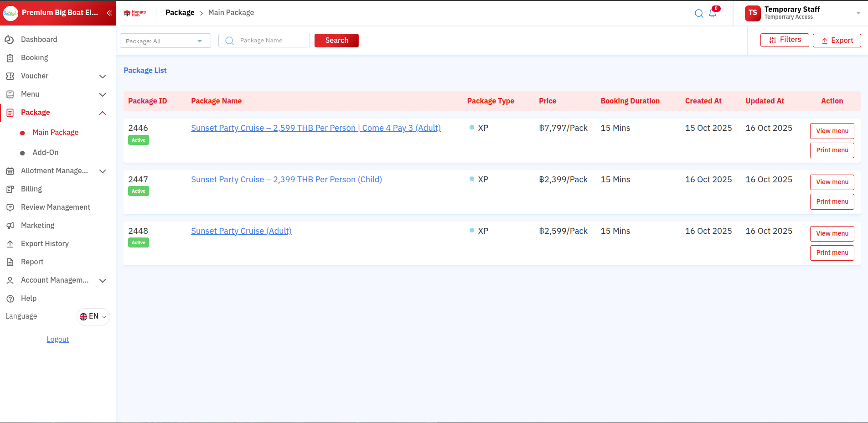Click the notification bell icon
Screen dimensions: 868x423
(712, 13)
